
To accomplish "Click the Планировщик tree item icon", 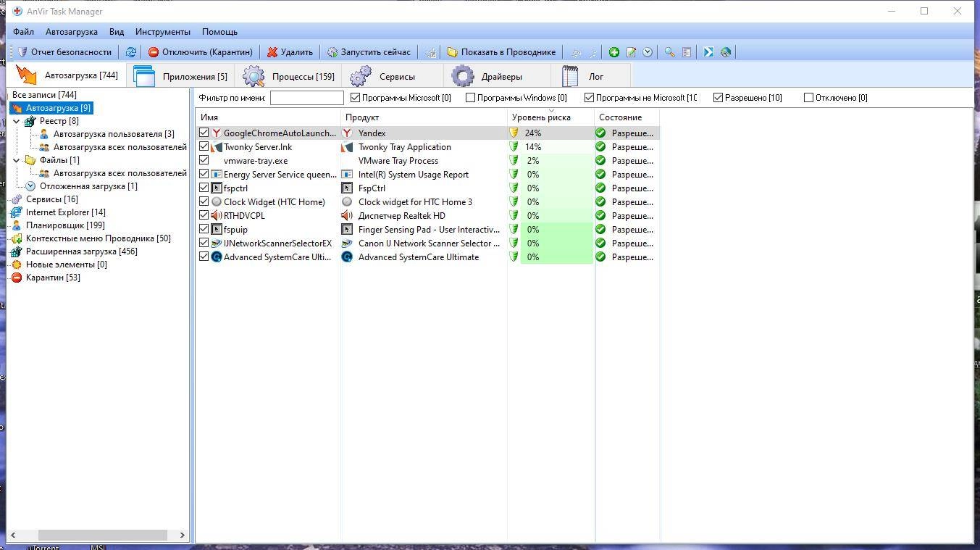I will [x=17, y=225].
